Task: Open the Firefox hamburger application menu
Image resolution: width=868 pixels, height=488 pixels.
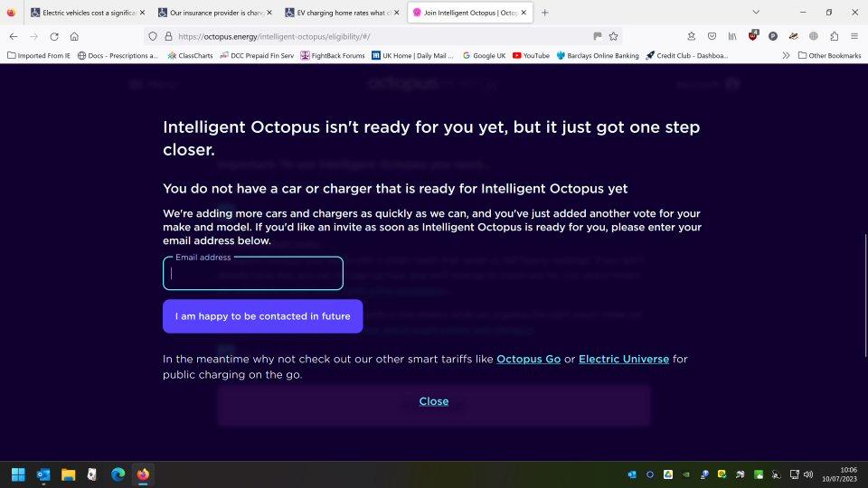Action: click(x=853, y=36)
